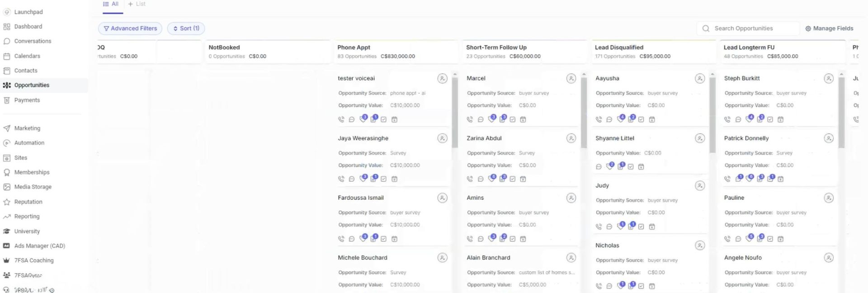Click the Media Storage icon
The height and width of the screenshot is (293, 868).
(x=7, y=187)
